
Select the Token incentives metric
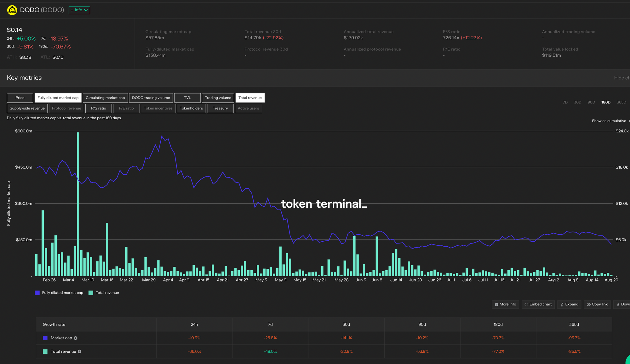158,108
